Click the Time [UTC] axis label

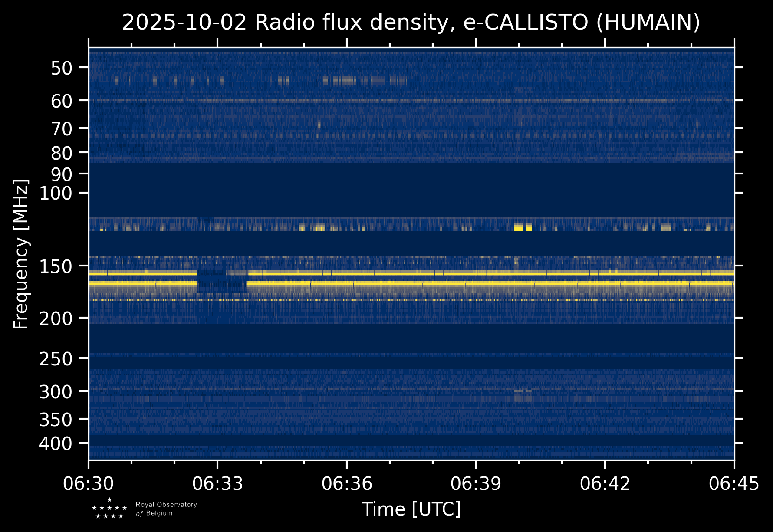coord(411,509)
